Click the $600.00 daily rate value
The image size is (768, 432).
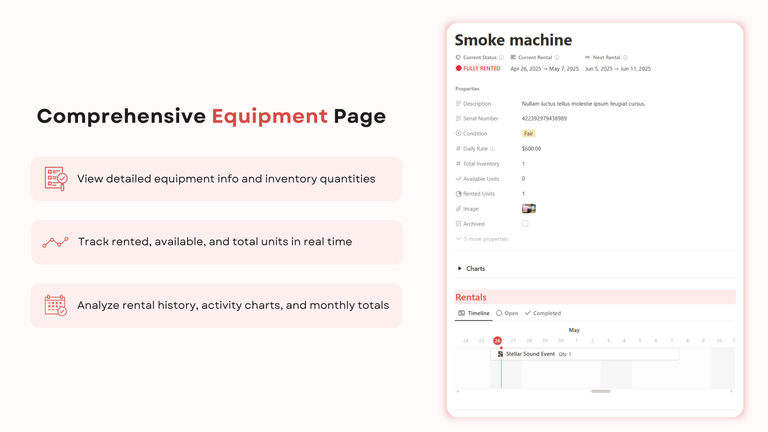(x=531, y=148)
